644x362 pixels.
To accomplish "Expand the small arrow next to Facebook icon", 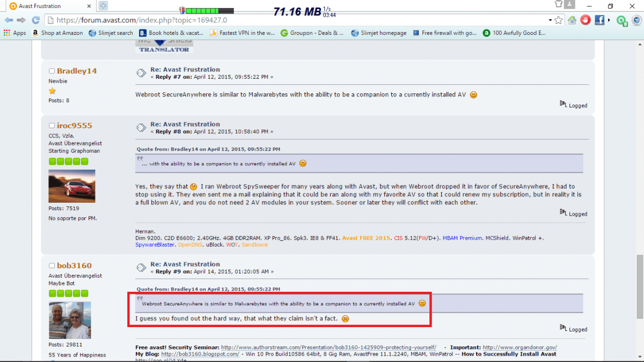I will click(609, 20).
